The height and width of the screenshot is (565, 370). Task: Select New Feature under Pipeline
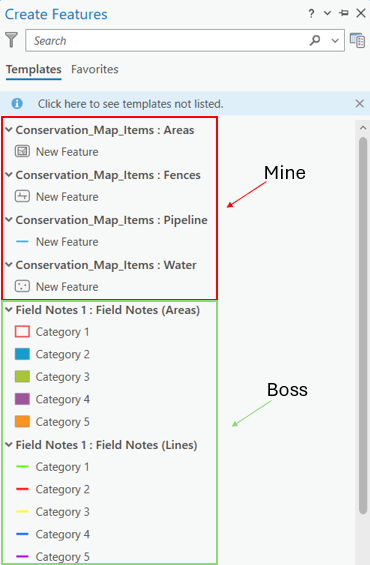click(67, 242)
